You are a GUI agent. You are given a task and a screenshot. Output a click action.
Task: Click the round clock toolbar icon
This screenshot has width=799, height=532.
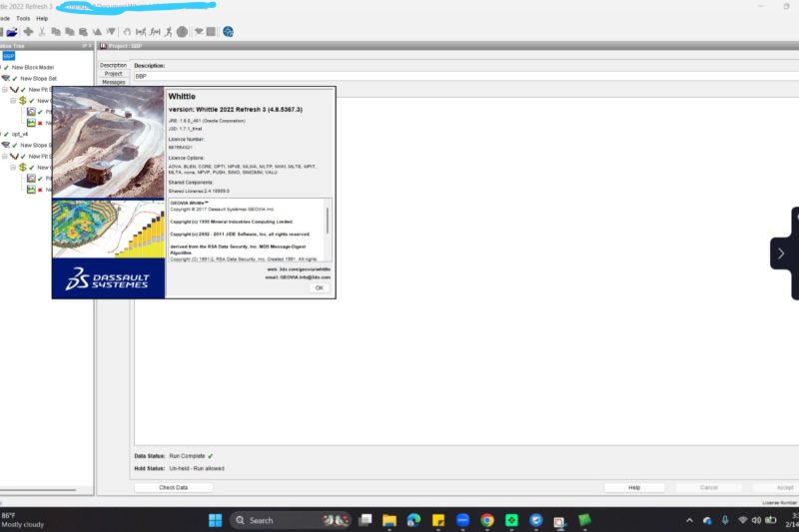pos(182,32)
